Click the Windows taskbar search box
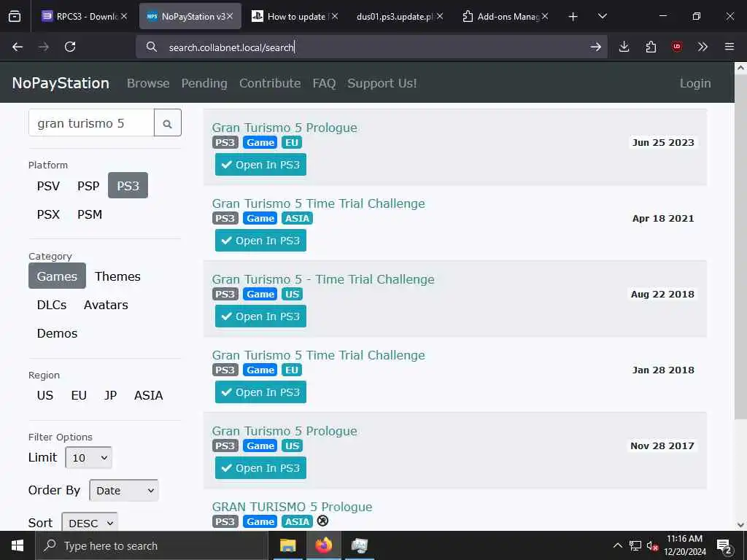The height and width of the screenshot is (560, 747). (x=152, y=545)
